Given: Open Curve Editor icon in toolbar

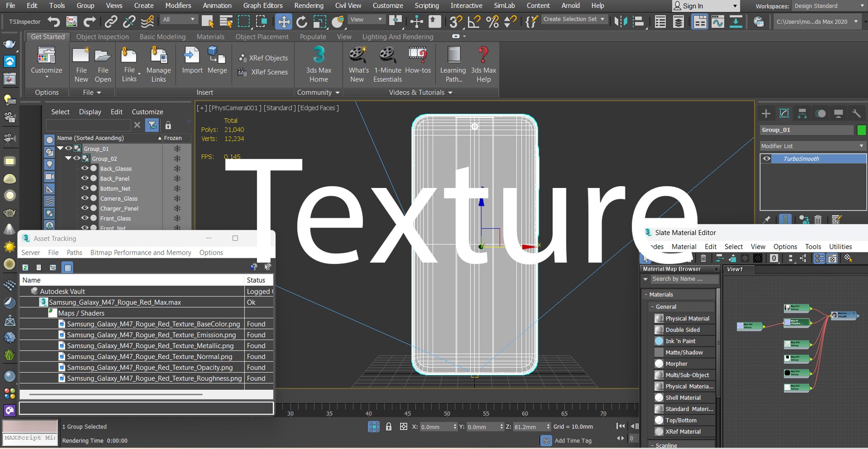Looking at the screenshot, I should 718,22.
